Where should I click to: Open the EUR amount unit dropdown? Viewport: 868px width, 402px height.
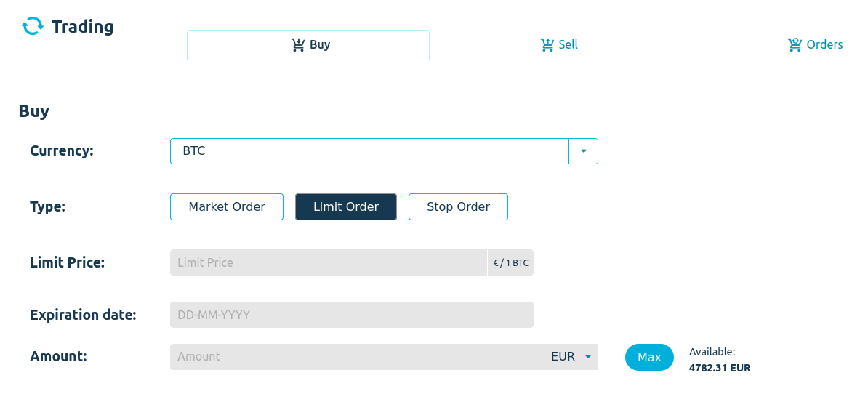click(x=568, y=357)
